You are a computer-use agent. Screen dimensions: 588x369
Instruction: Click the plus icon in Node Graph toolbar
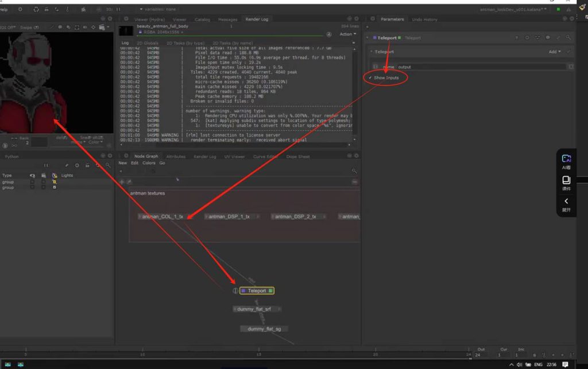122,181
